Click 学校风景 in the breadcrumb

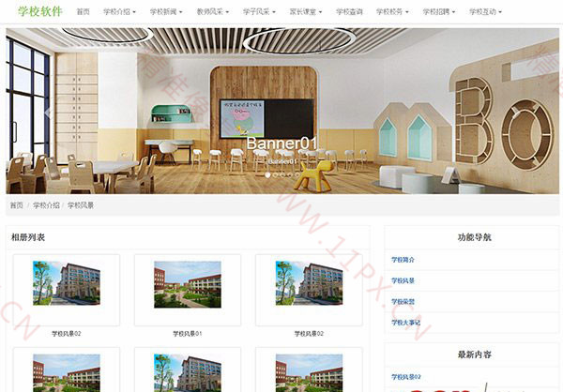pos(81,205)
